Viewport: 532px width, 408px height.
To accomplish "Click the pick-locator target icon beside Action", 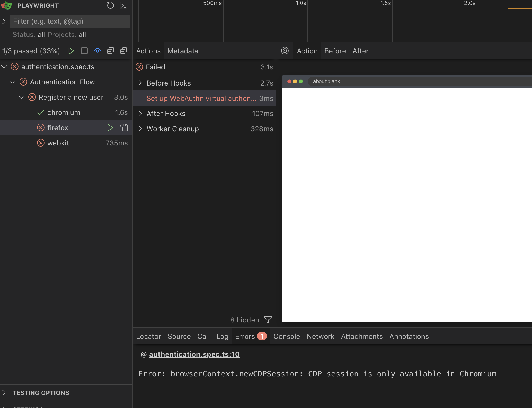I will coord(285,51).
